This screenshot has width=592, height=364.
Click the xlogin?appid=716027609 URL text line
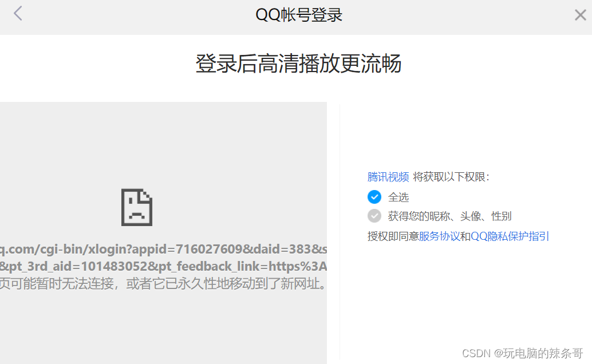[164, 249]
